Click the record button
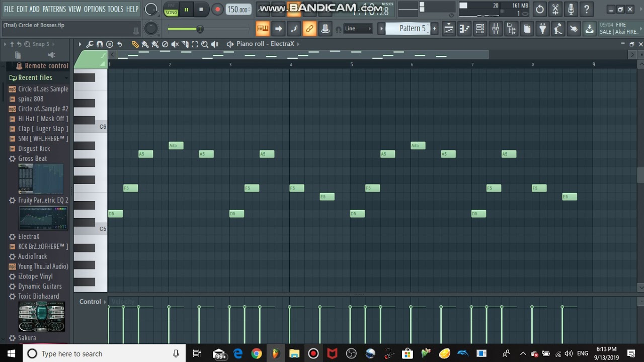 tap(217, 9)
